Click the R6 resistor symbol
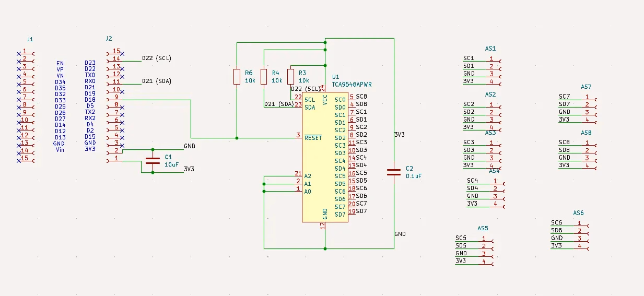Screen dimensions: 644x296 click(x=237, y=77)
